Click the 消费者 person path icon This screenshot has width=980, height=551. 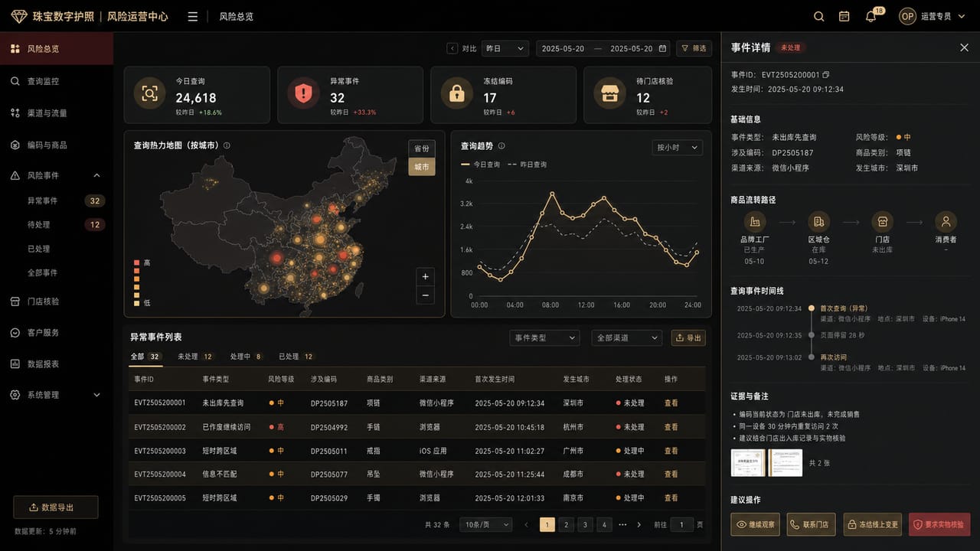pos(946,222)
